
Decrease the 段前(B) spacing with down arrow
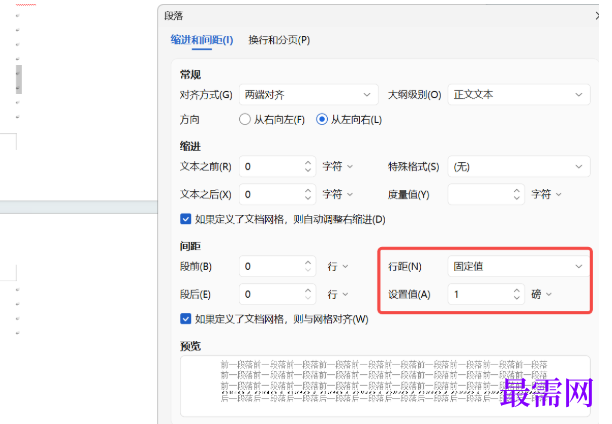pos(308,270)
